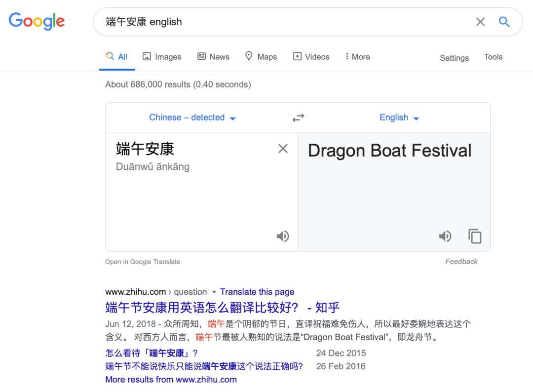Click More results from www.zhihu.com
Viewport: 533px width, 392px height.
171,380
